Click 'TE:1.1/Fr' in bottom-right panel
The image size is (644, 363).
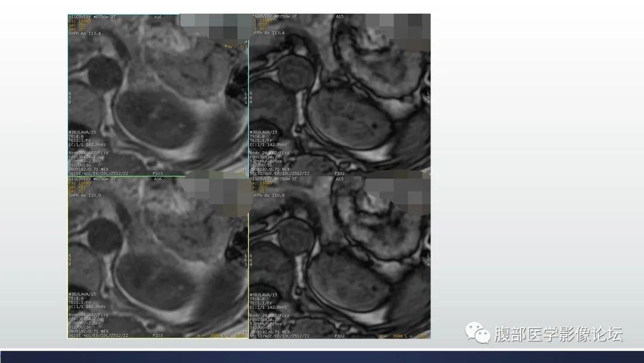click(261, 303)
